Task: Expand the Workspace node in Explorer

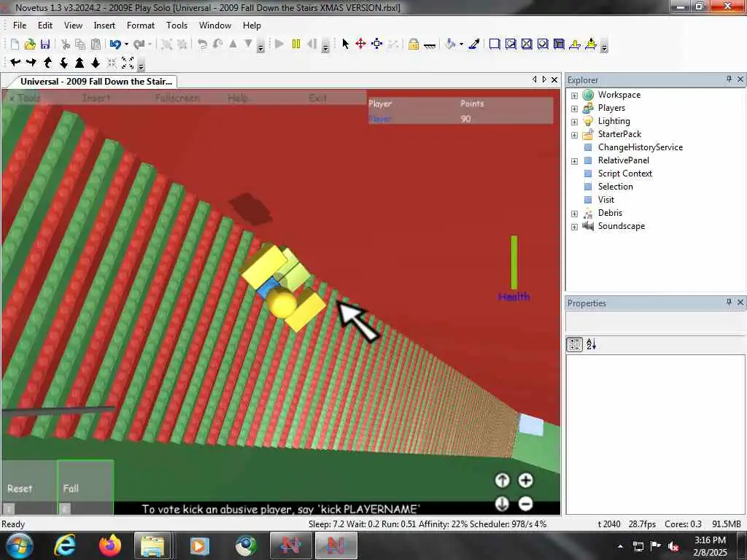Action: click(575, 96)
